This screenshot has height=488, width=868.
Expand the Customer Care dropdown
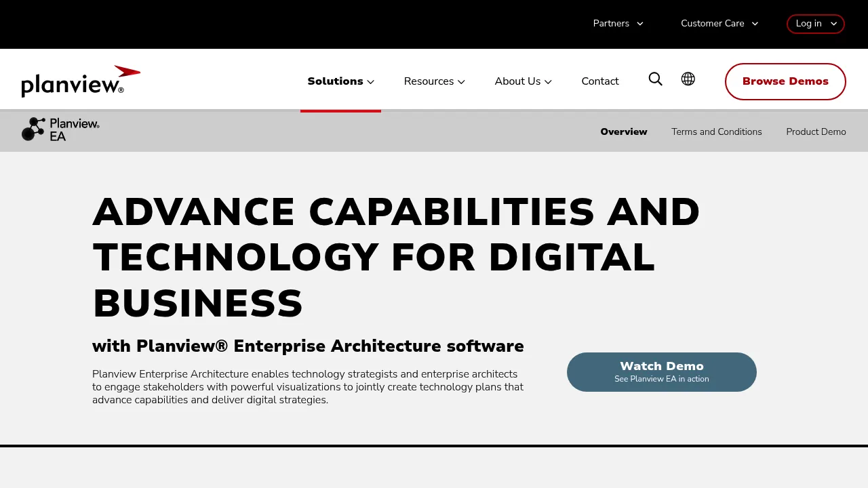coord(719,23)
